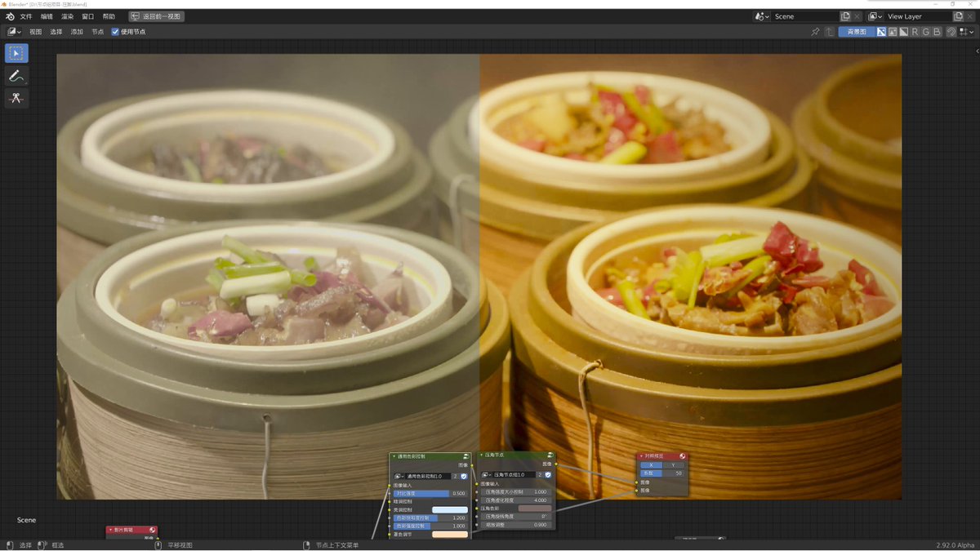Adjust the 对比强度 slider at 0.500
Screen dimensions: 980x551
coord(430,493)
